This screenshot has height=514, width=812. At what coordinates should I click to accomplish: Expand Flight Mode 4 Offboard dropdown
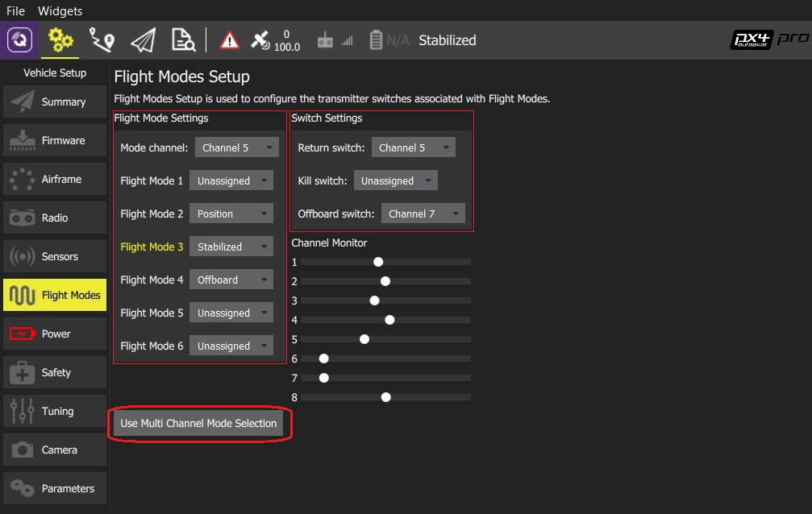pyautogui.click(x=231, y=280)
